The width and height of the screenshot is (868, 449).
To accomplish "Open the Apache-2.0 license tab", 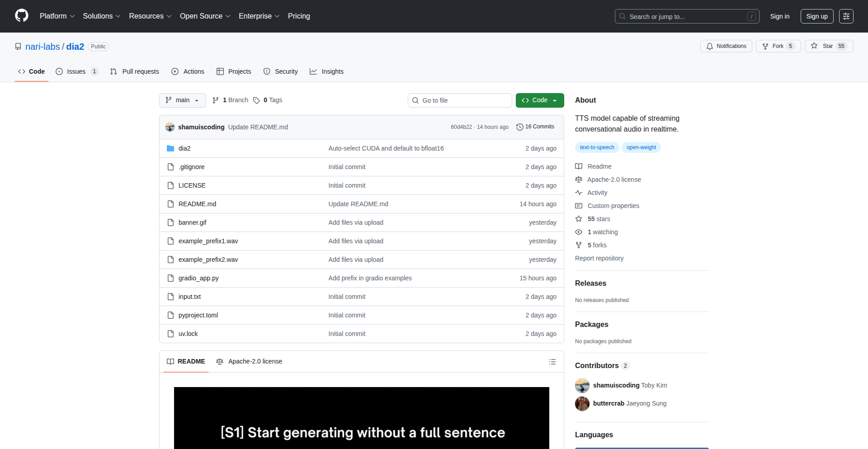I will (250, 361).
